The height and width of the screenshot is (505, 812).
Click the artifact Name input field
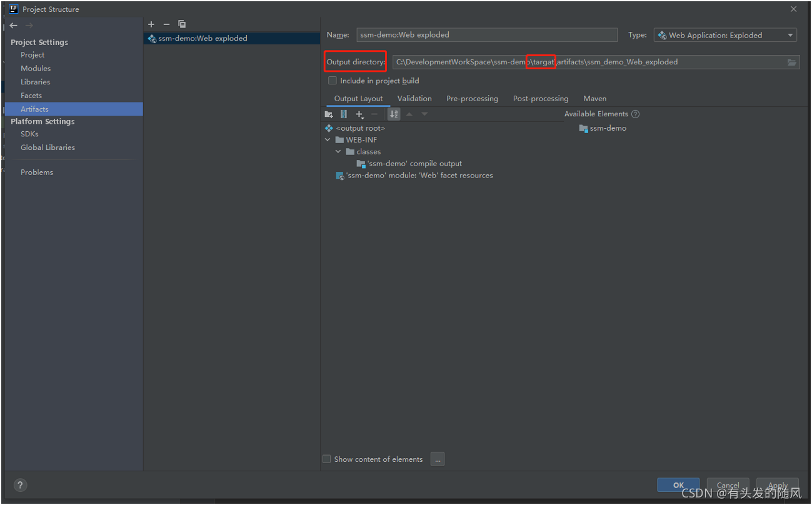click(487, 35)
